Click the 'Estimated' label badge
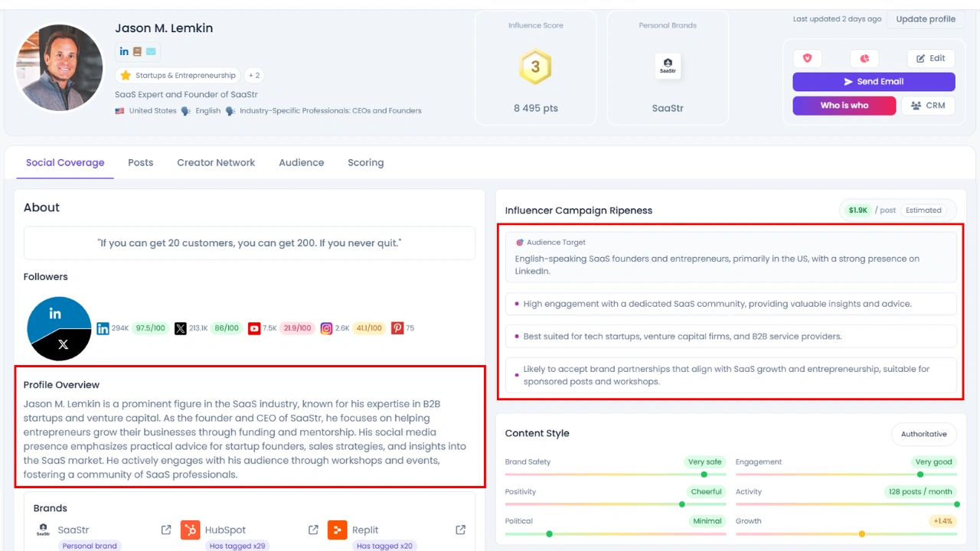Screen dimensions: 980x551 pyautogui.click(x=923, y=210)
